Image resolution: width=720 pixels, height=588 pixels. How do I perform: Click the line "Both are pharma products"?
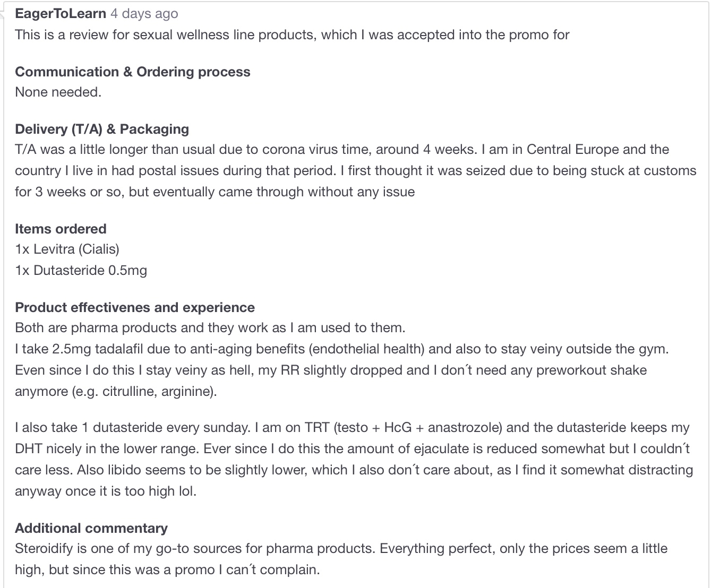click(x=210, y=327)
